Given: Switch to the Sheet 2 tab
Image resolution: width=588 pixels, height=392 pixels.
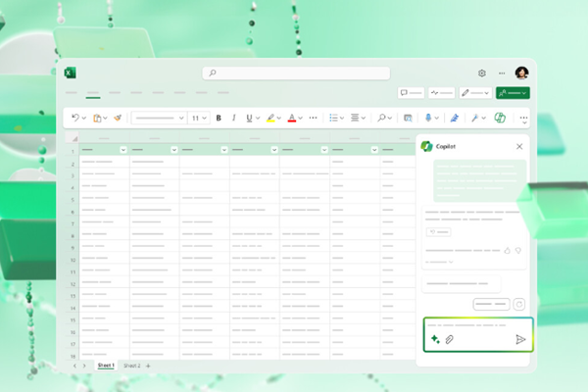Looking at the screenshot, I should (131, 366).
